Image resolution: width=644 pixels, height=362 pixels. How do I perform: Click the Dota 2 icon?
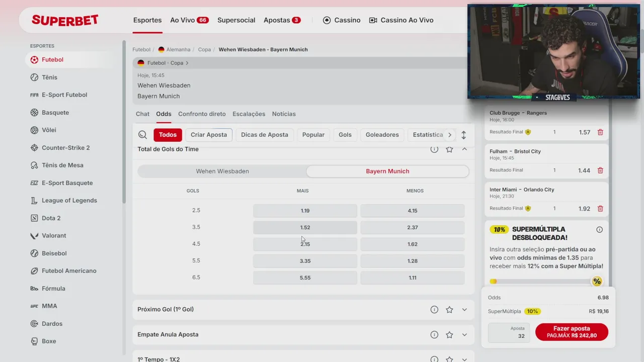pyautogui.click(x=34, y=218)
